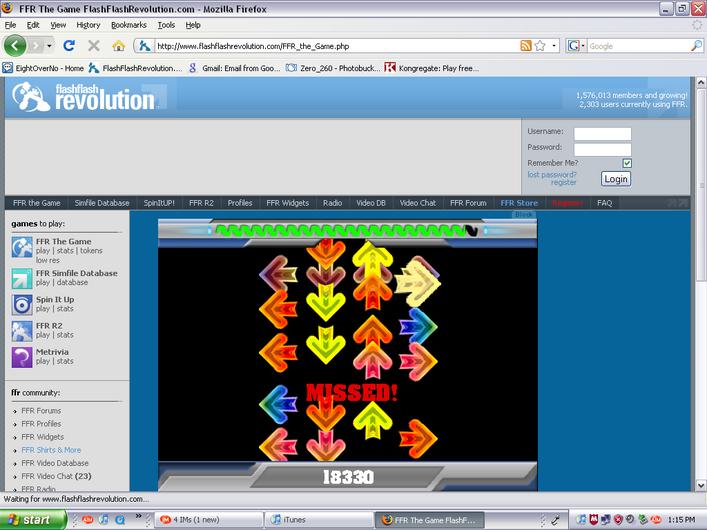This screenshot has height=530, width=707.
Task: Click the Spin It Up game icon
Action: click(x=22, y=305)
